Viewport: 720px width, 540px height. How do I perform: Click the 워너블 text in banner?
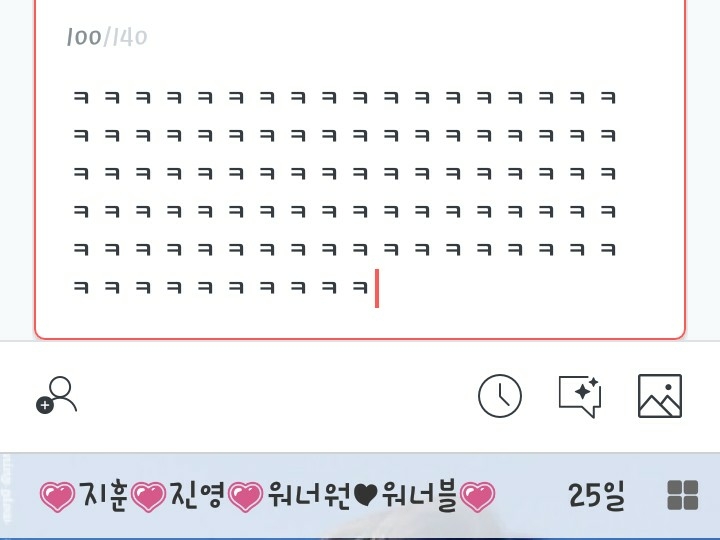(420, 496)
